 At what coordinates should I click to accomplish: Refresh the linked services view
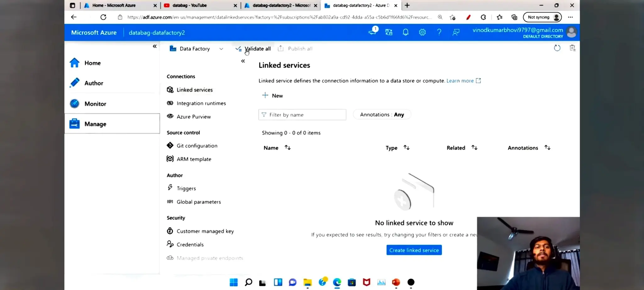[557, 48]
